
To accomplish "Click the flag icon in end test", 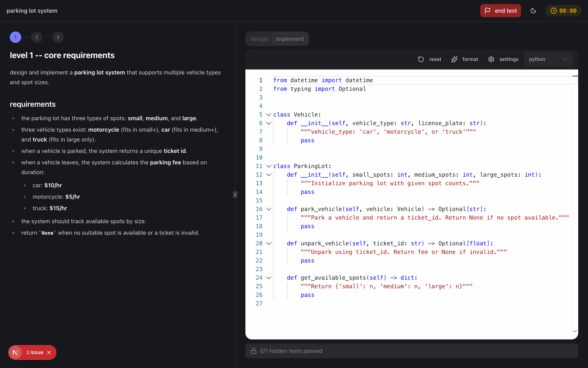I will 487,11.
